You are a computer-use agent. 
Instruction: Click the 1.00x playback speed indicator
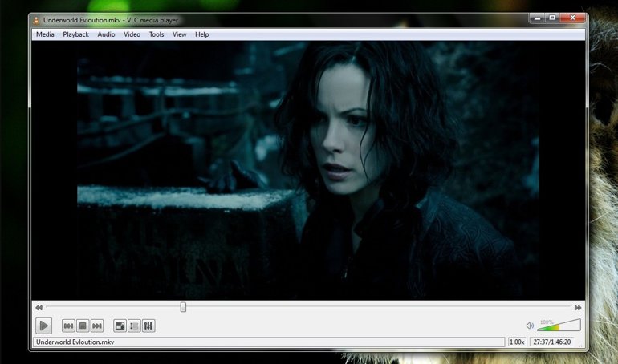pyautogui.click(x=517, y=342)
